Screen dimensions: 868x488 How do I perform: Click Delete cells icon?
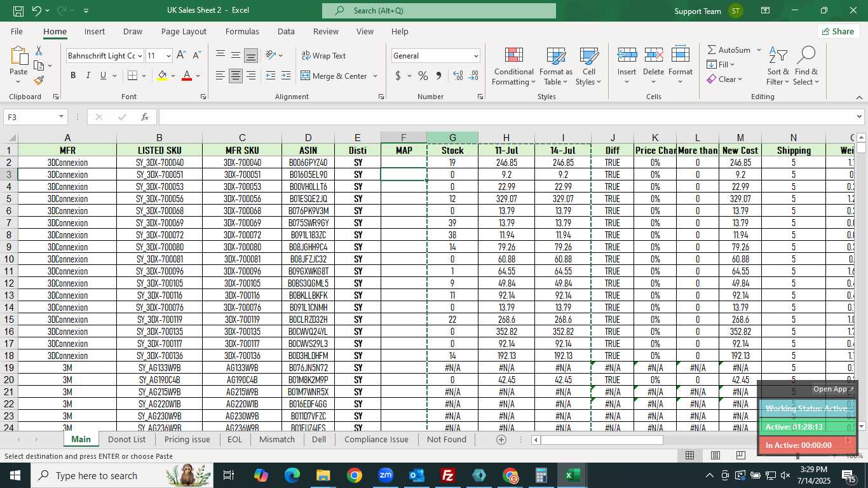(653, 55)
